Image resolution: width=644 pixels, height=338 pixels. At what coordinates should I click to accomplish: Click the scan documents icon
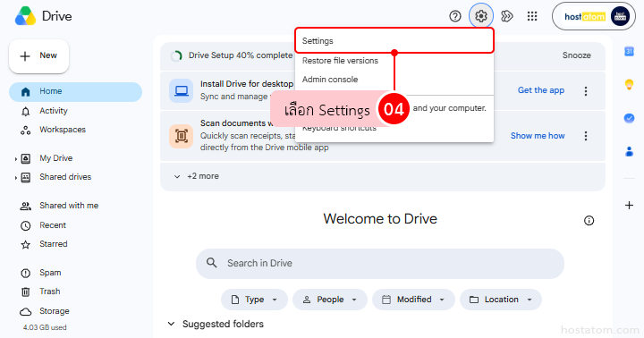(181, 136)
